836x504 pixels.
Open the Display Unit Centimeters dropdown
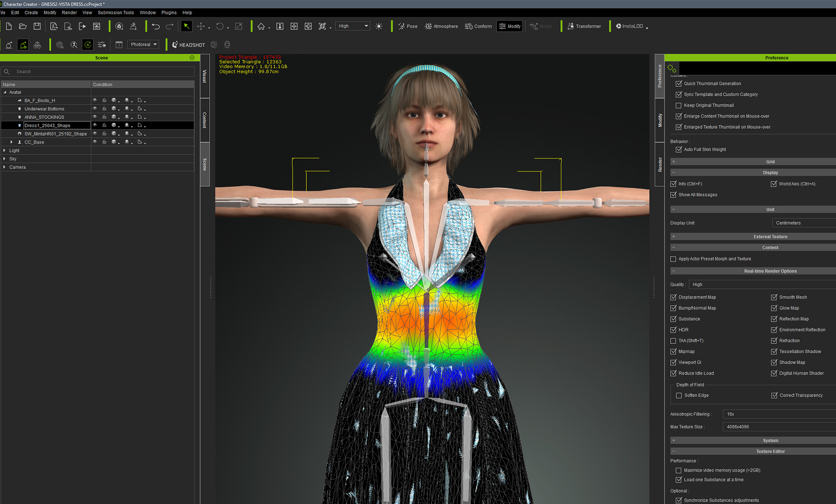click(804, 223)
